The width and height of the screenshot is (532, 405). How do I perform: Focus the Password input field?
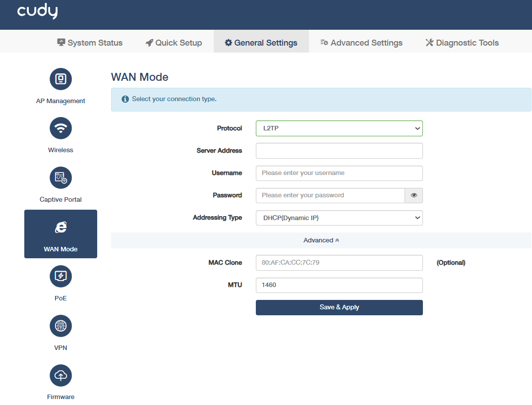tap(330, 195)
